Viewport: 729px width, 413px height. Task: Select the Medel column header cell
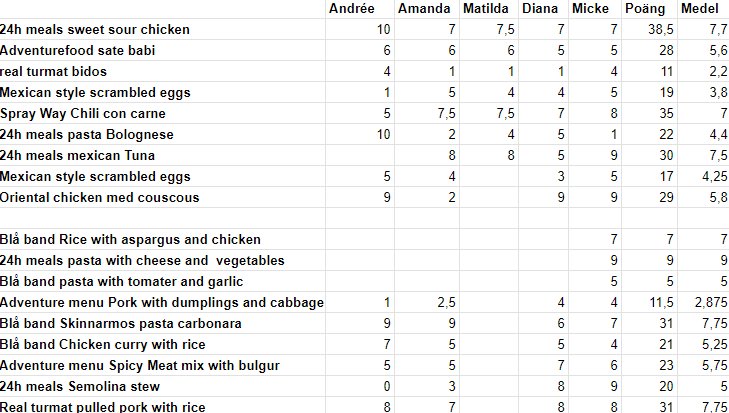point(703,9)
